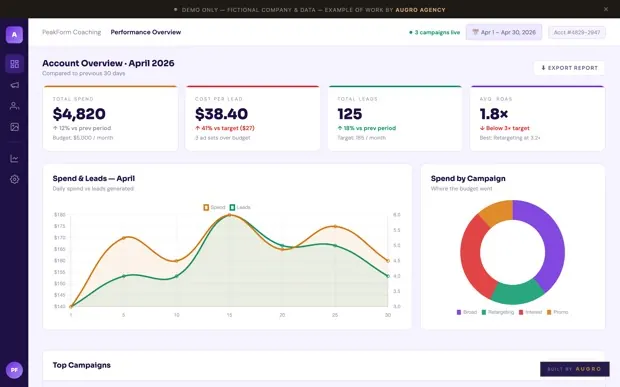Click the Leads data point at day 10
The width and height of the screenshot is (620, 387).
[176, 276]
